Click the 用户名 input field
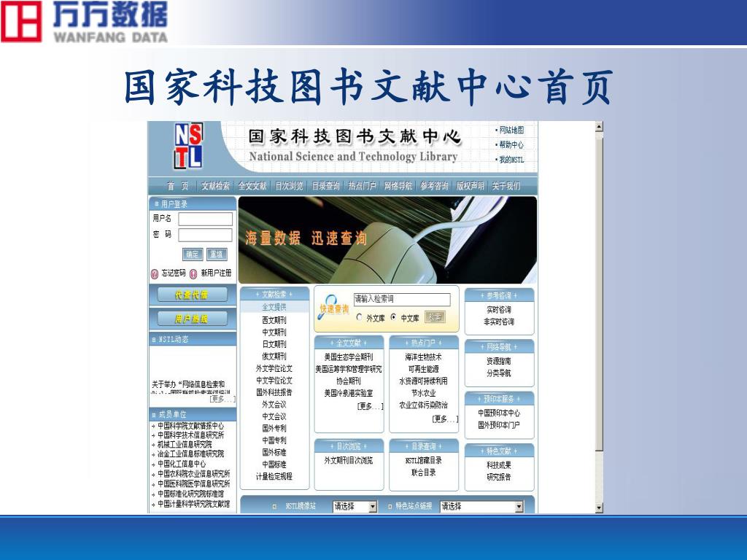 [205, 219]
